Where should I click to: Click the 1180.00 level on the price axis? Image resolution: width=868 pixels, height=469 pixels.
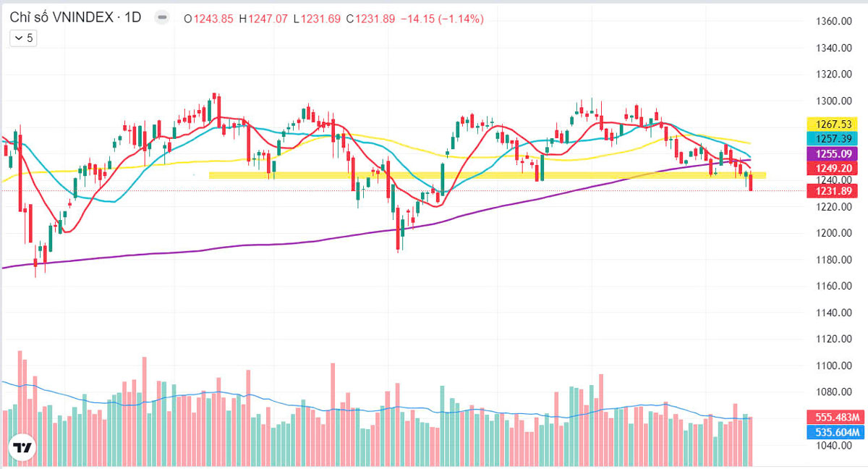point(828,260)
